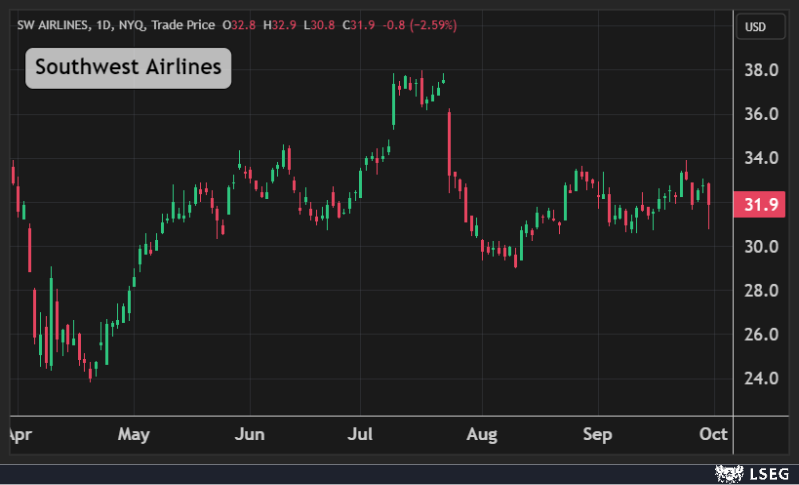
Task: Click the Southwest Airlines text label
Action: coord(128,68)
